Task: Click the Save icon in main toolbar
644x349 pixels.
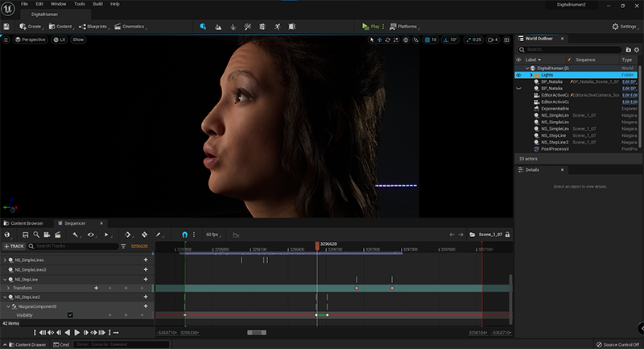Action: coord(6,27)
